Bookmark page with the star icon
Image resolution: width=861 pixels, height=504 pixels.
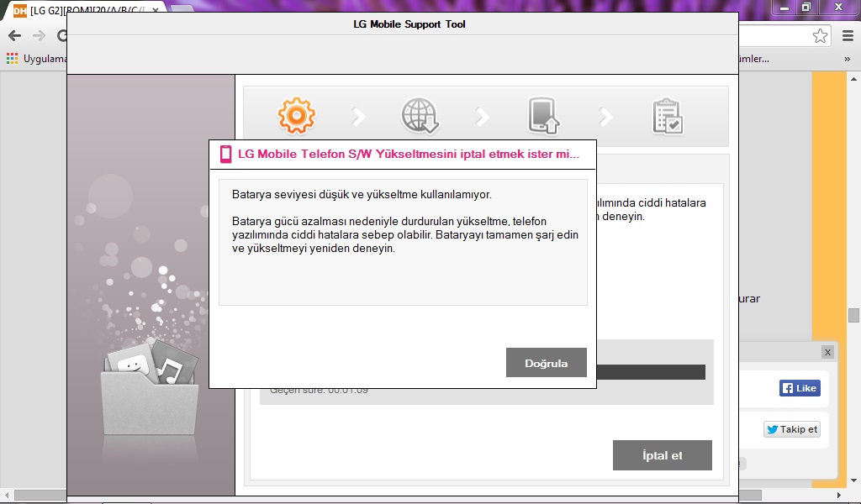pyautogui.click(x=820, y=36)
